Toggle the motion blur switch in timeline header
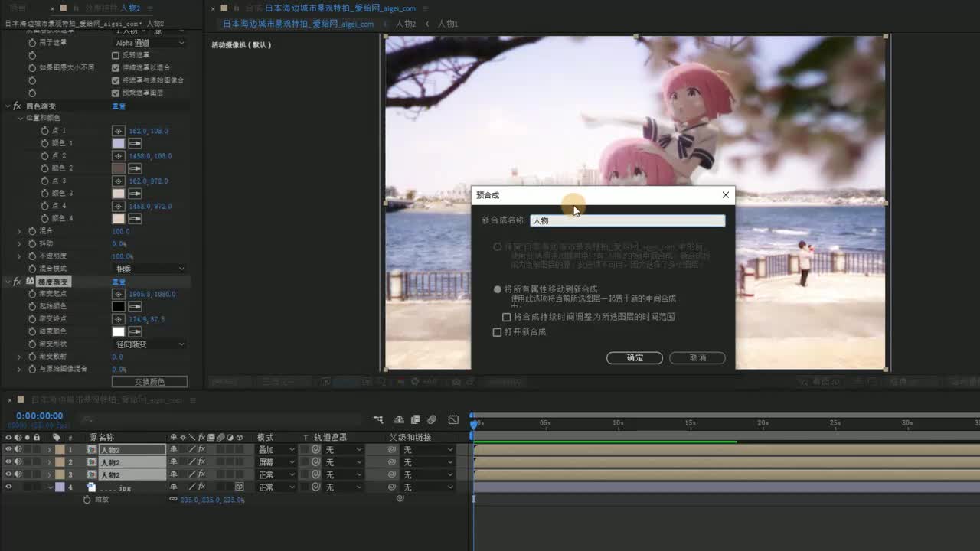 tap(432, 420)
